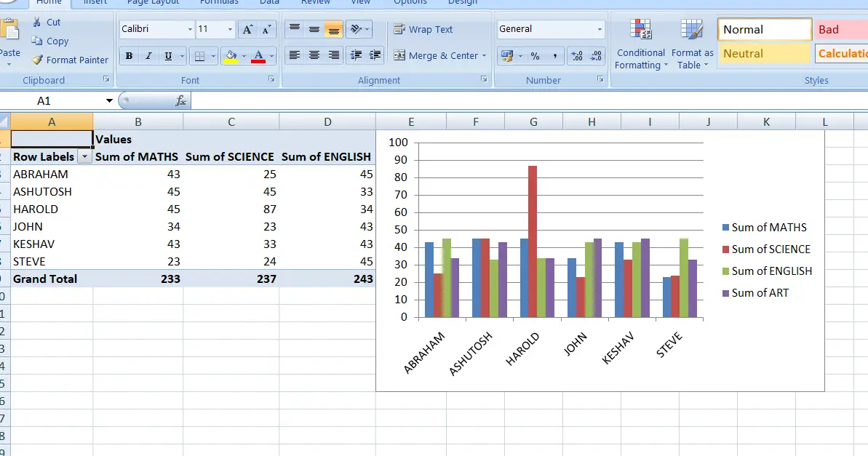Image resolution: width=868 pixels, height=456 pixels.
Task: Open the Review ribbon tab
Action: (x=316, y=2)
